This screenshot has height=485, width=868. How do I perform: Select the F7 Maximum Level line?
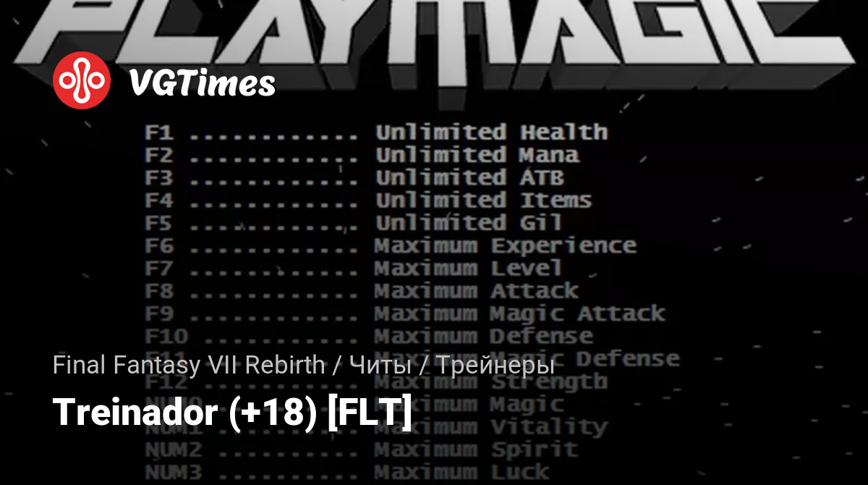tap(354, 268)
